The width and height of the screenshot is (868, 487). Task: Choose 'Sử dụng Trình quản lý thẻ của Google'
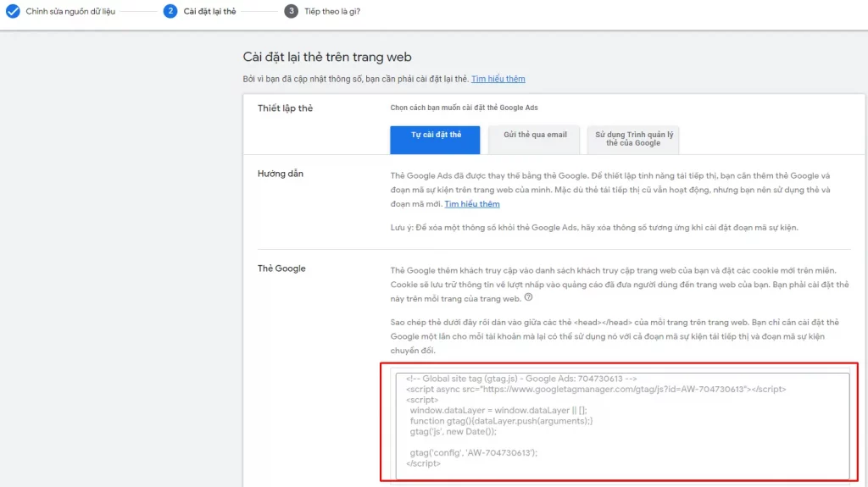pos(633,140)
